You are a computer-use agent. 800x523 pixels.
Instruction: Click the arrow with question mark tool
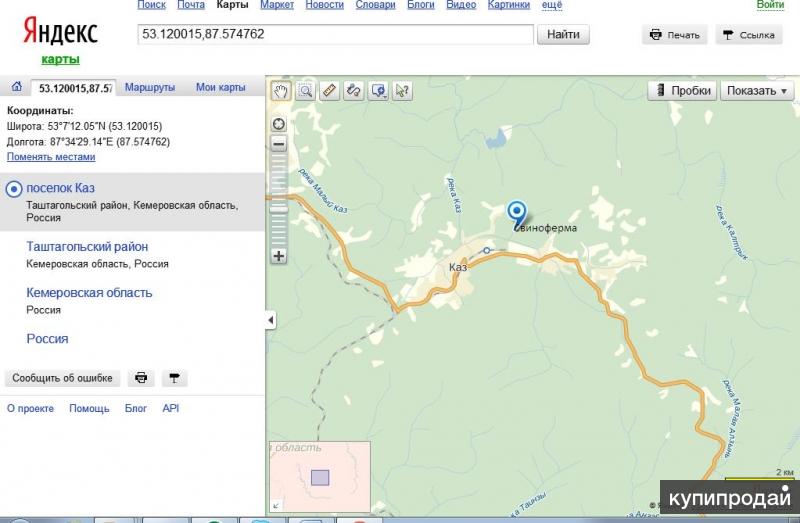(402, 91)
